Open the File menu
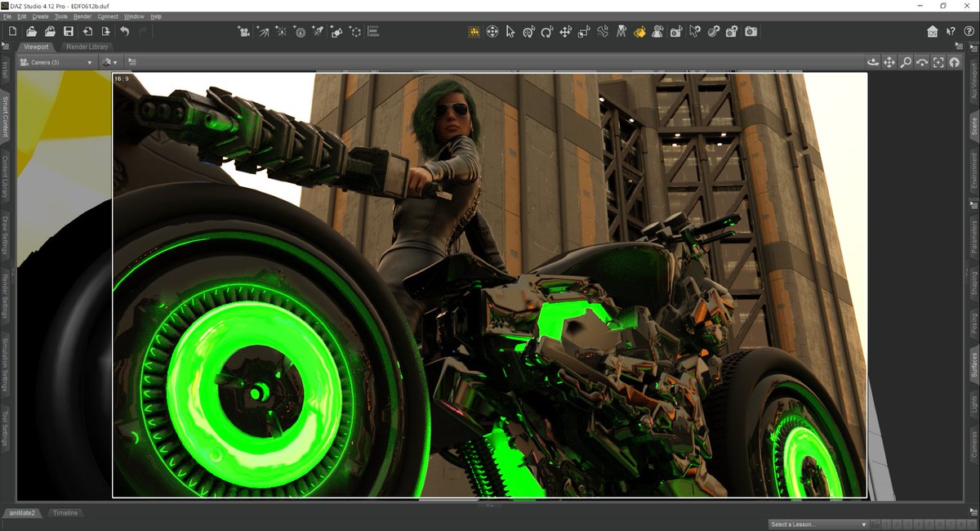Screen dimensions: 980x531 coord(7,16)
